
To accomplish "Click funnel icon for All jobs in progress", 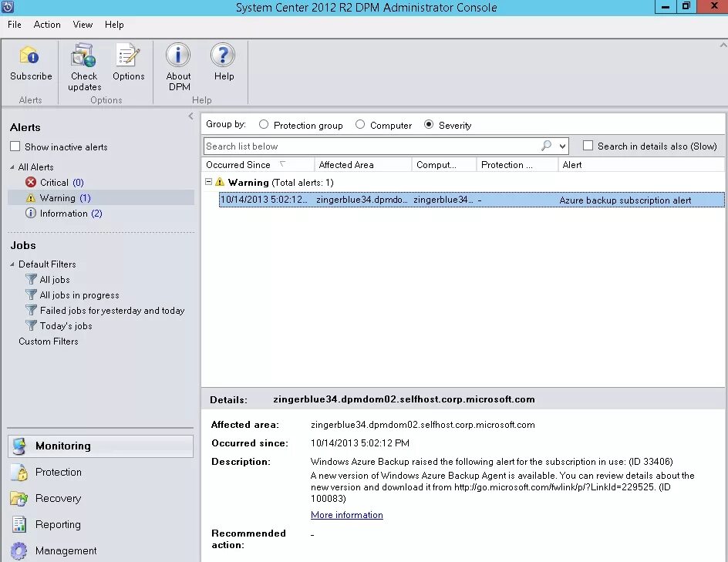I will coord(31,294).
